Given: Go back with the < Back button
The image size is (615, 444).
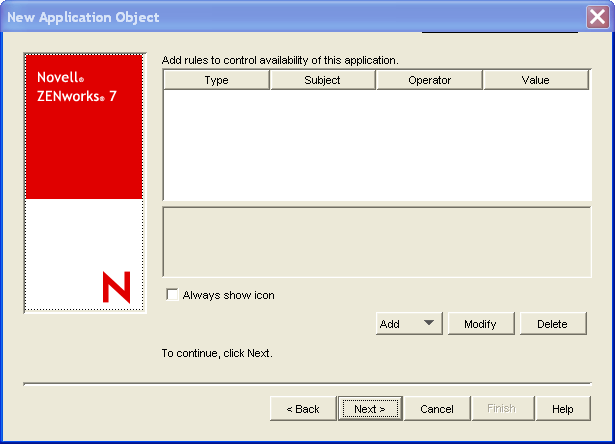Looking at the screenshot, I should pos(303,409).
